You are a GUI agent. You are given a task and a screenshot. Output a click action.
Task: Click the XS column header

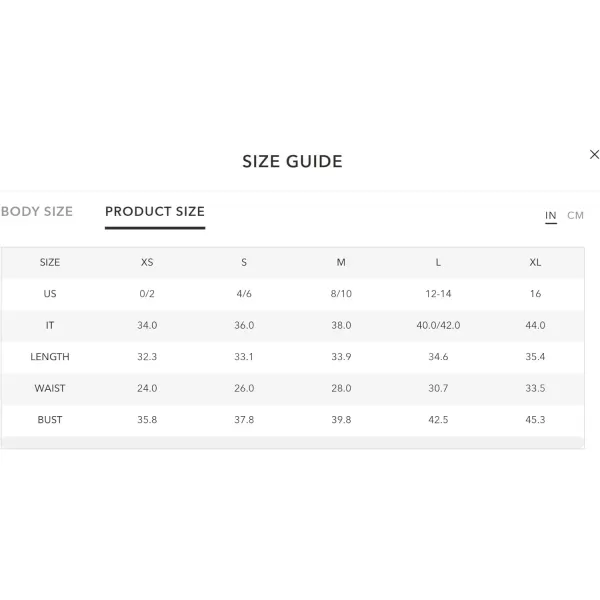(x=147, y=262)
